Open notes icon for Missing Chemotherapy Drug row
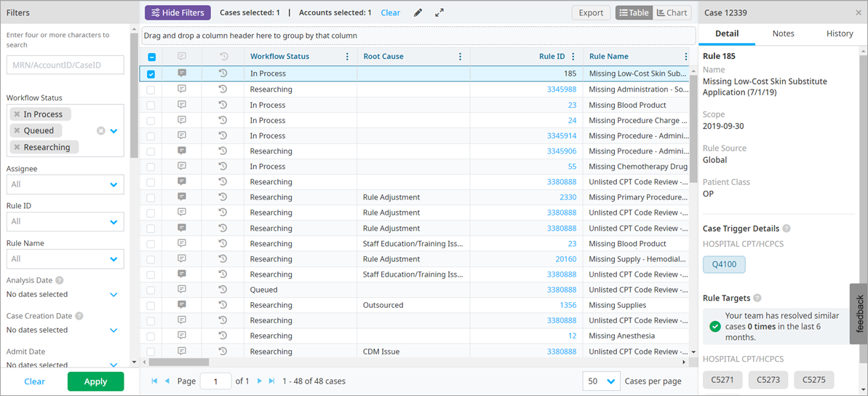 (182, 165)
